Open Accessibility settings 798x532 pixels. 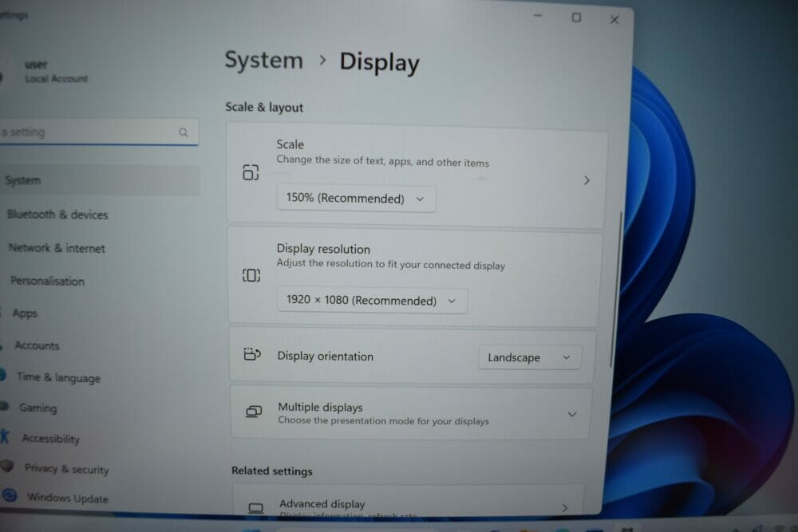coord(51,439)
